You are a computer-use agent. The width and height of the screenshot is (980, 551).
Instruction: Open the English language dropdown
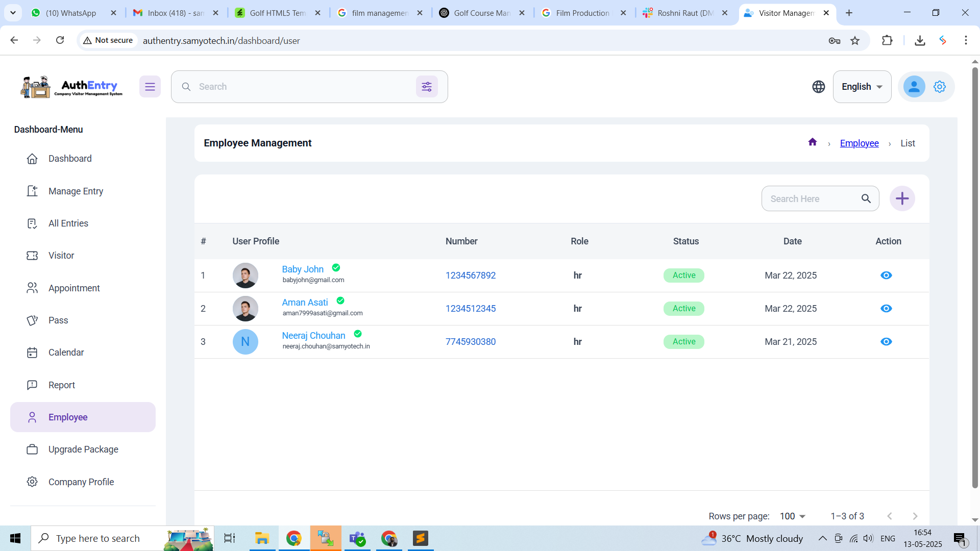coord(862,86)
